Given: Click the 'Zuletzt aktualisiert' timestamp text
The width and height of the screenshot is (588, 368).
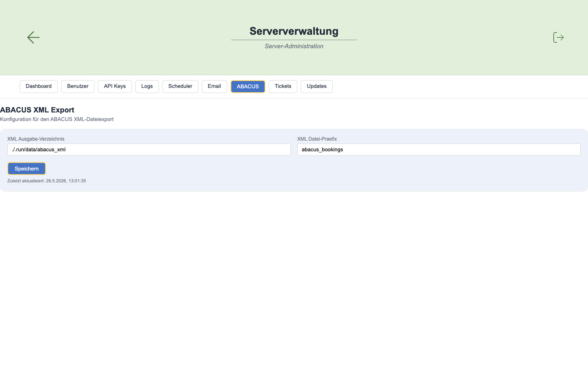Looking at the screenshot, I should pos(47,181).
